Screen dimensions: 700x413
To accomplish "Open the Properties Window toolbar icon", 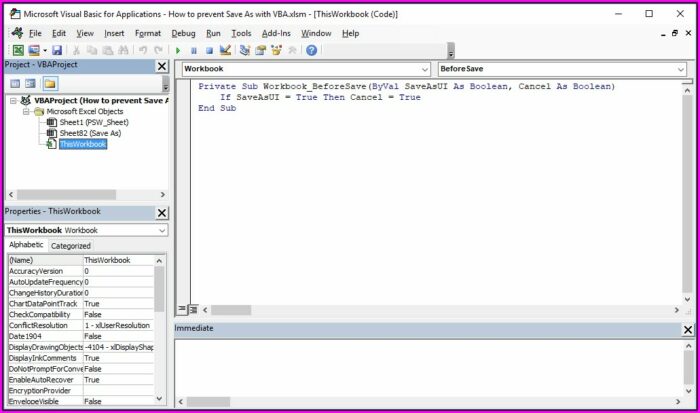I will [x=261, y=50].
